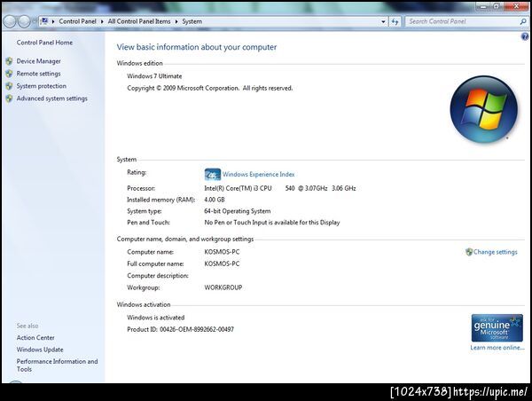
Task: Click shield icon next to Device Manager
Action: pos(9,61)
